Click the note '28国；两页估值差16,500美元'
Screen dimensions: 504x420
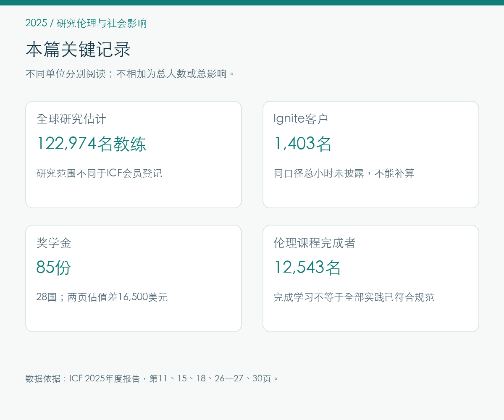102,297
